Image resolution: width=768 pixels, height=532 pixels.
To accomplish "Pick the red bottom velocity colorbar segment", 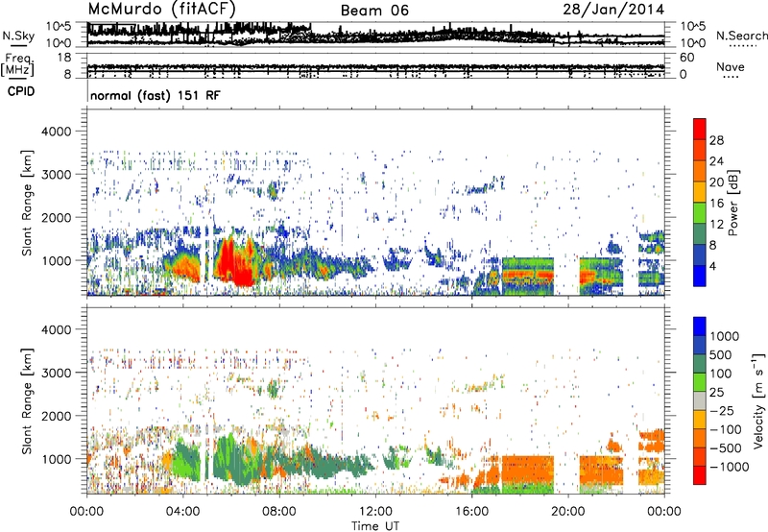I will tap(700, 475).
